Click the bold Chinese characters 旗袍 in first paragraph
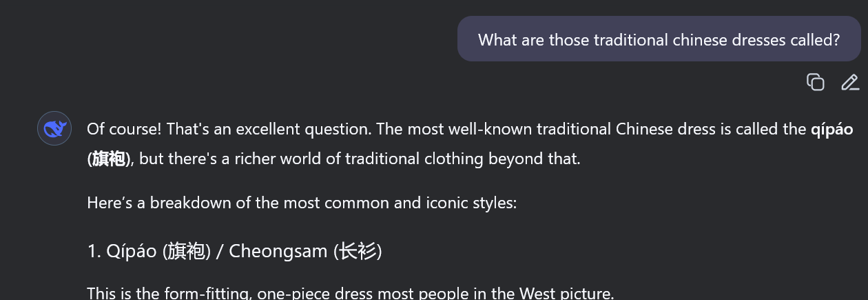868x300 pixels. coord(110,159)
